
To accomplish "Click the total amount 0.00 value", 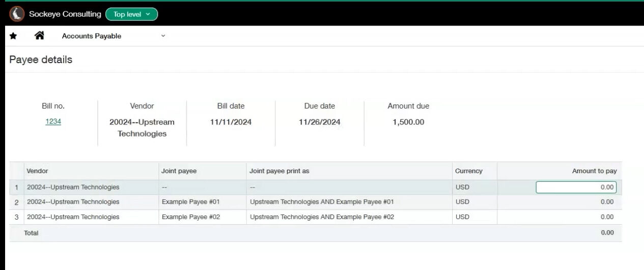I will pos(607,233).
